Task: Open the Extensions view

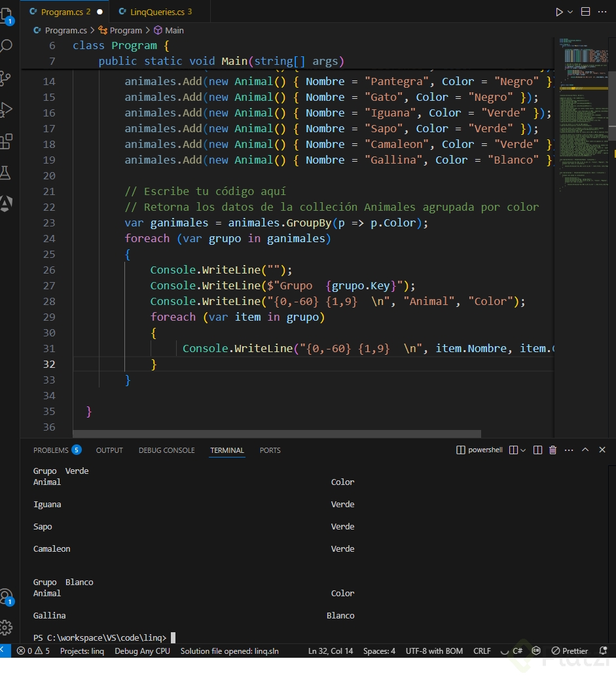Action: 7,140
